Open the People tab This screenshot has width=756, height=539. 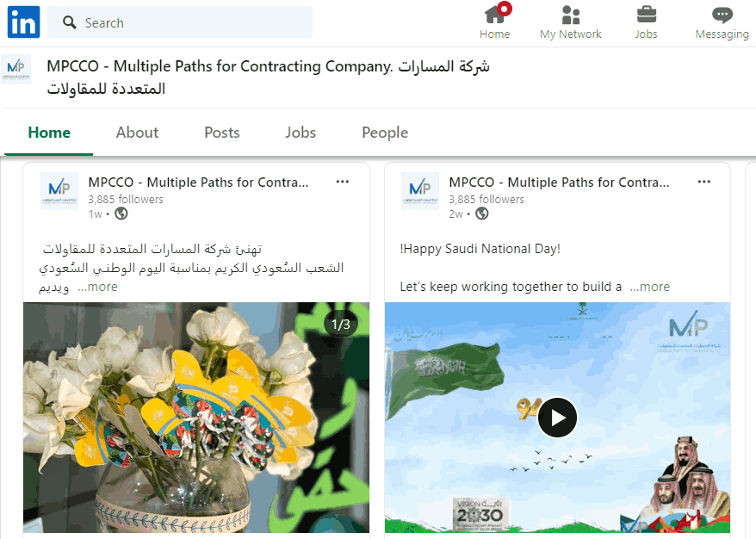[385, 133]
